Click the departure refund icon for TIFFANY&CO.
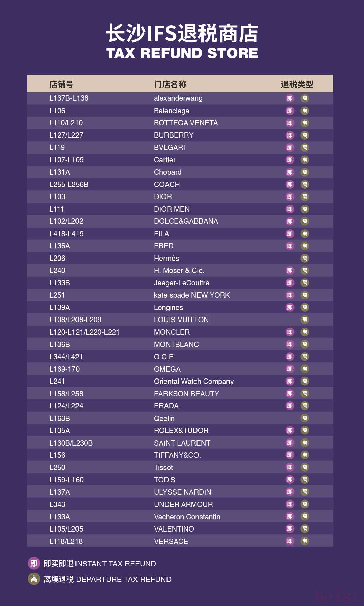 pyautogui.click(x=305, y=455)
